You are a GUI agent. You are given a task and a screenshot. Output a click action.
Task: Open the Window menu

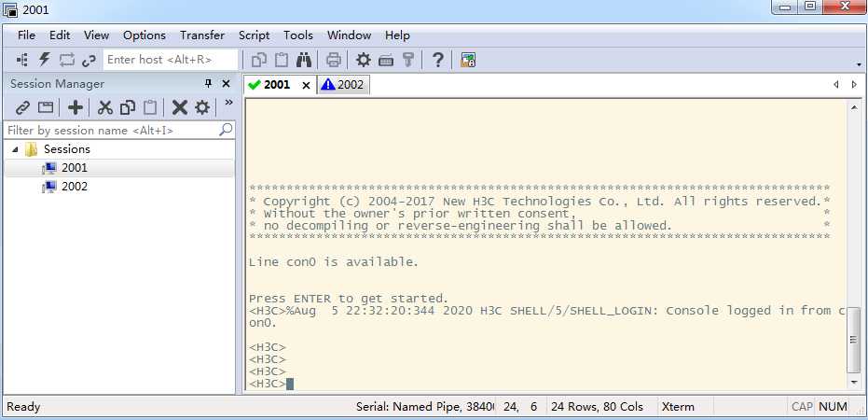[x=350, y=35]
